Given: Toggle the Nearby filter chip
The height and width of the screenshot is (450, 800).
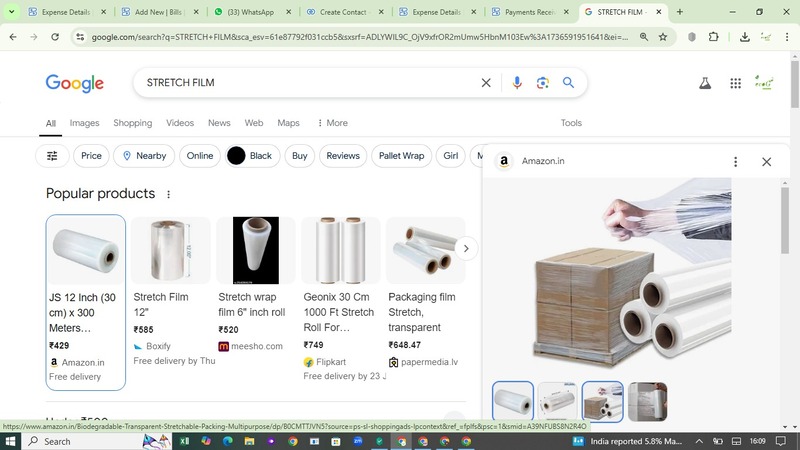Looking at the screenshot, I should click(x=143, y=156).
